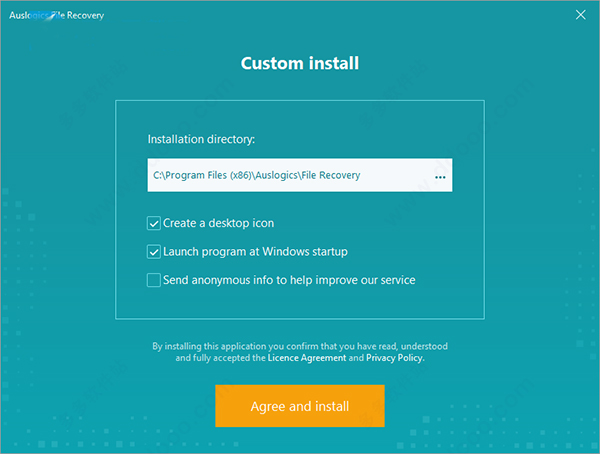Click the Installation directory label
Image resolution: width=600 pixels, height=454 pixels.
point(201,139)
